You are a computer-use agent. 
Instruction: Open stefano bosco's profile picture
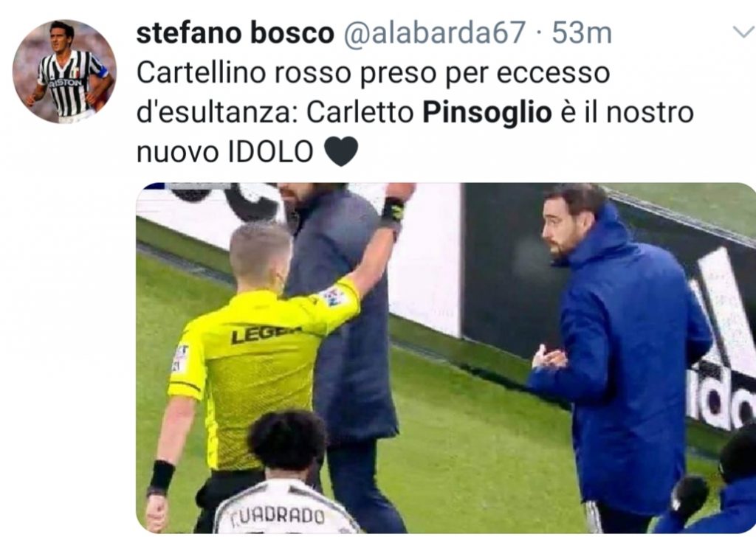pyautogui.click(x=64, y=72)
